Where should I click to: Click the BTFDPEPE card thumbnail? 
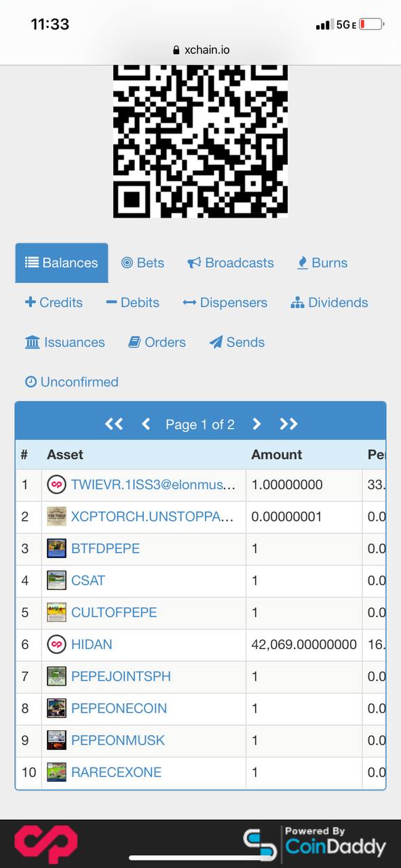click(x=56, y=549)
